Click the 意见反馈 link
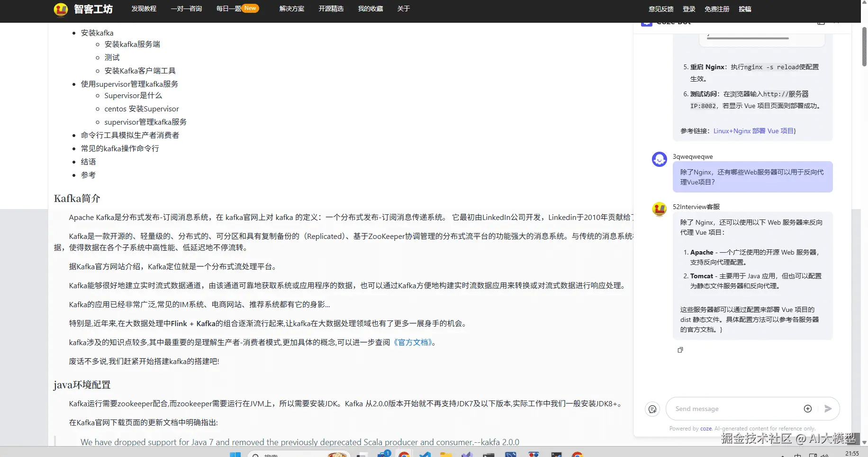868x457 pixels. click(x=661, y=9)
